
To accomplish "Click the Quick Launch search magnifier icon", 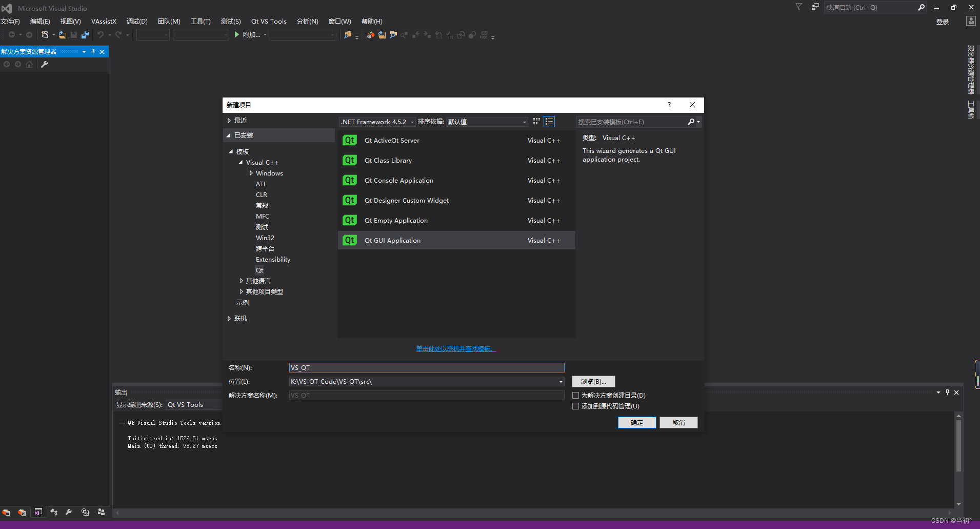I will pos(921,7).
